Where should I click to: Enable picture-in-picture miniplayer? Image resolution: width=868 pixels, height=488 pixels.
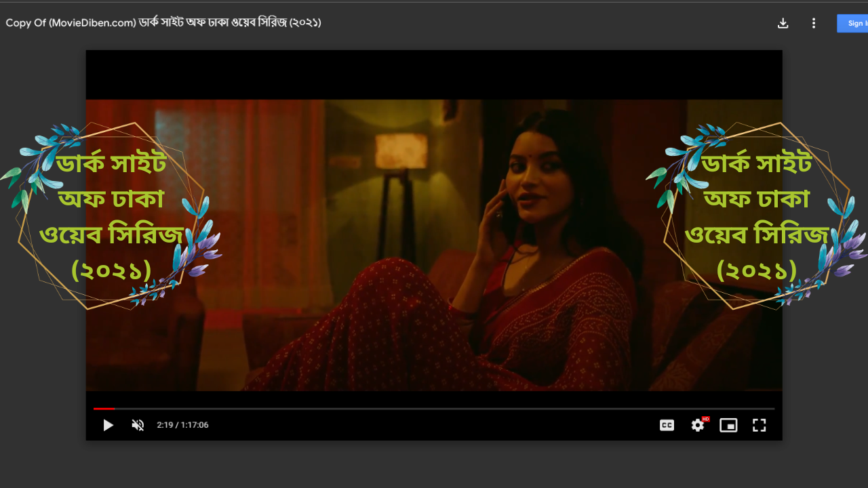point(728,425)
